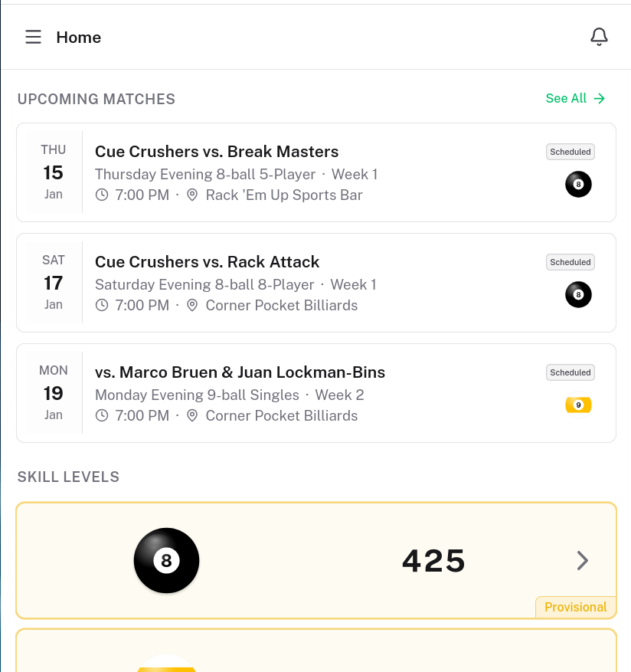This screenshot has width=631, height=672.
Task: Open the match vs. Marco Bruen & Juan Lockman-Bins
Action: point(240,372)
